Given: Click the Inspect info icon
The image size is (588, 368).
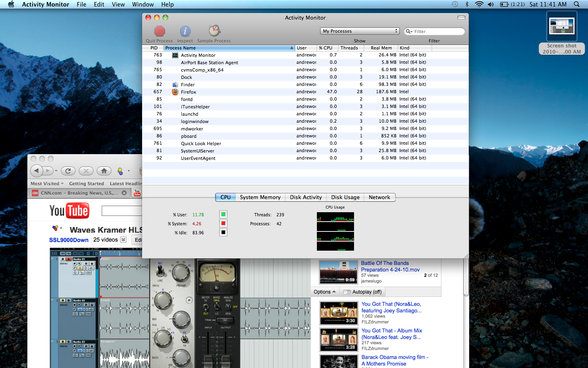Looking at the screenshot, I should click(185, 31).
